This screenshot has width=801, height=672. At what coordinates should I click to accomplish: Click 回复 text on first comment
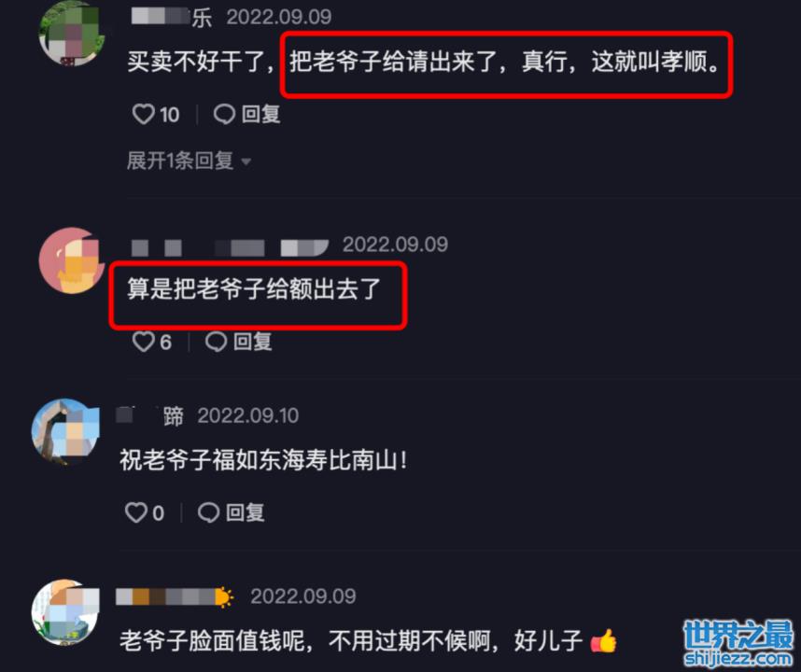(x=260, y=114)
